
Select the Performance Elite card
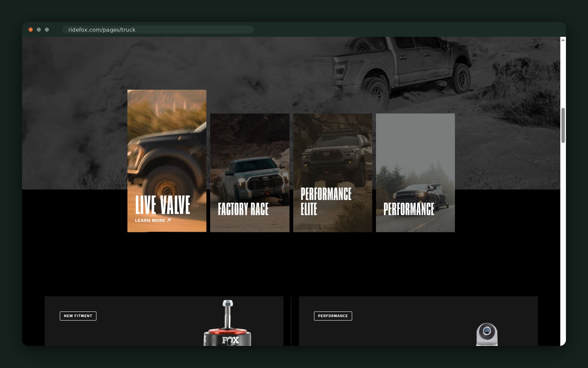coord(333,173)
